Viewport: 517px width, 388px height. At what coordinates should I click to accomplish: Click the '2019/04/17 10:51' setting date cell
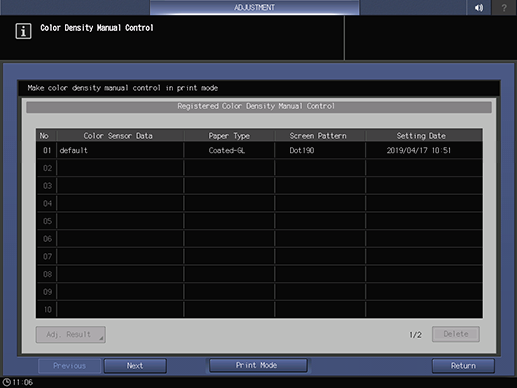coord(424,150)
